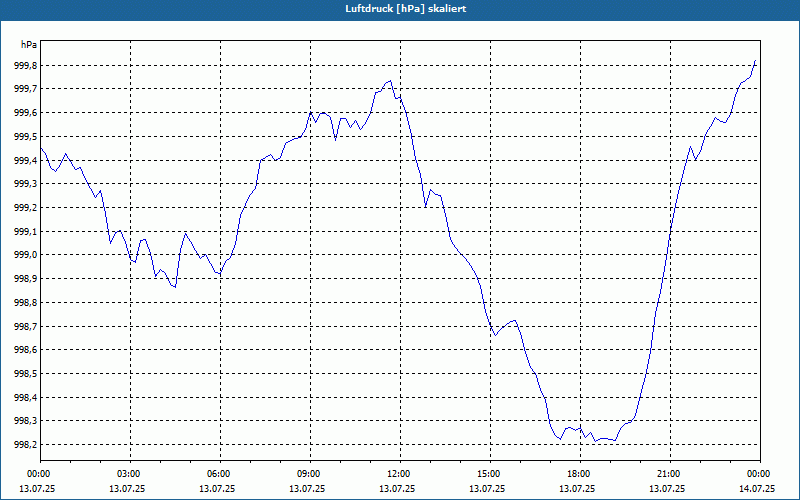Screen dimensions: 800x500
Task: Click the 998,9 y-axis label
Action: click(x=25, y=279)
